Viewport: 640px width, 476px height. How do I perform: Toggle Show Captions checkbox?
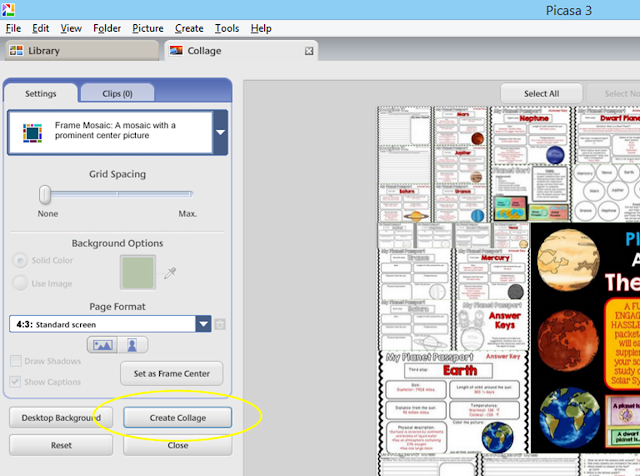(x=16, y=382)
